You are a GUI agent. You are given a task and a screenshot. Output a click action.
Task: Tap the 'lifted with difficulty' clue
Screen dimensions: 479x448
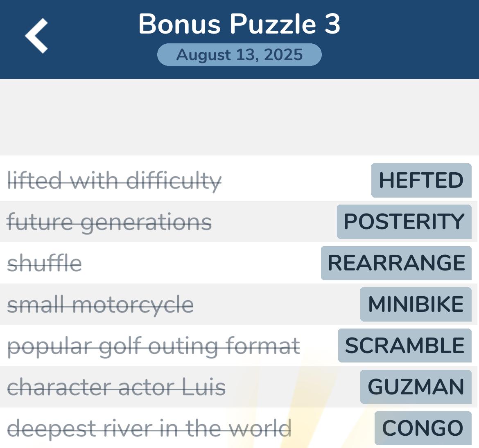click(x=115, y=181)
